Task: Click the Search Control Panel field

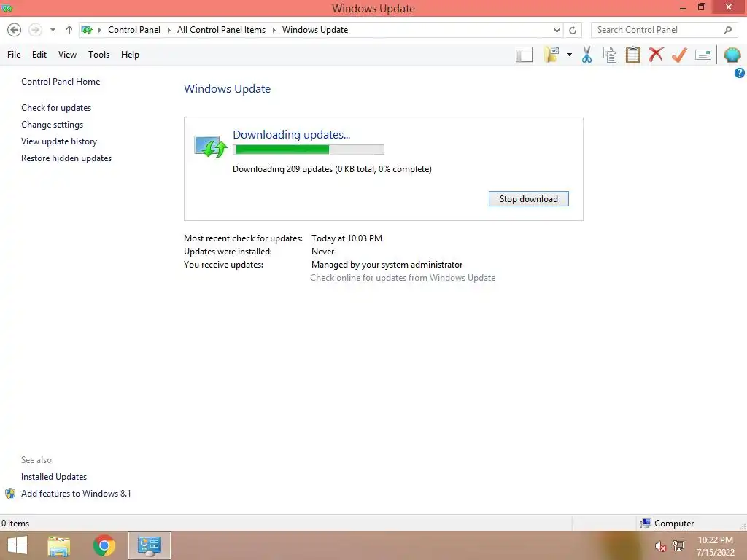Action: coord(665,30)
